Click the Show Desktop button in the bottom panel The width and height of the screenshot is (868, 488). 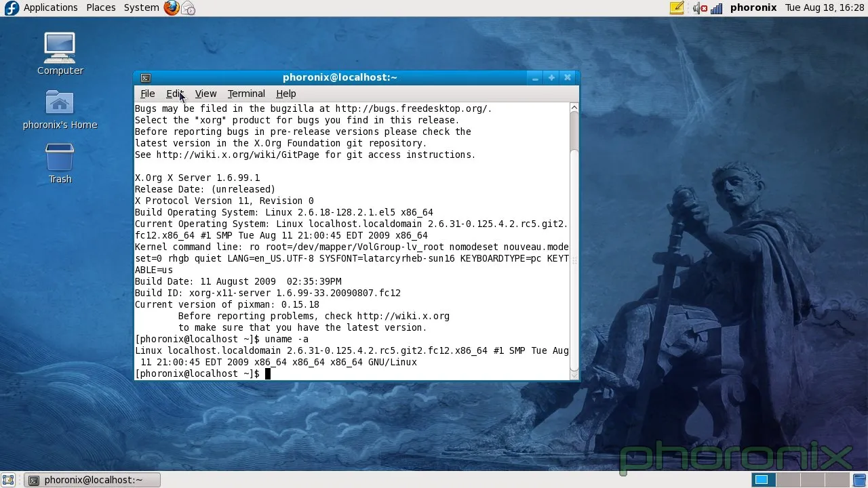pyautogui.click(x=8, y=480)
